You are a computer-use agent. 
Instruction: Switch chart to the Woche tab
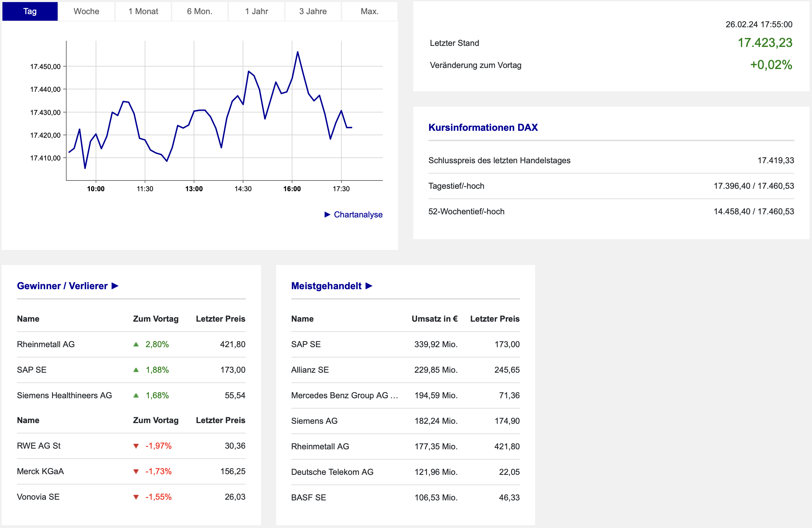(86, 11)
